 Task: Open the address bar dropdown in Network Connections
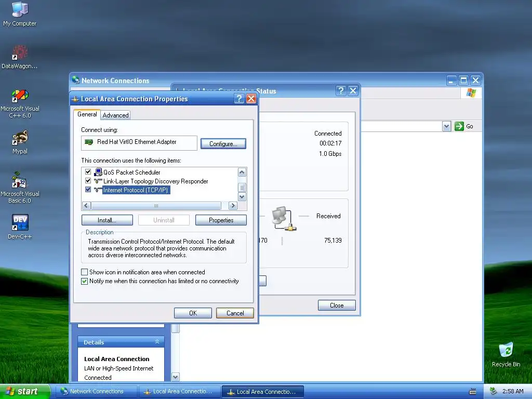pos(446,126)
